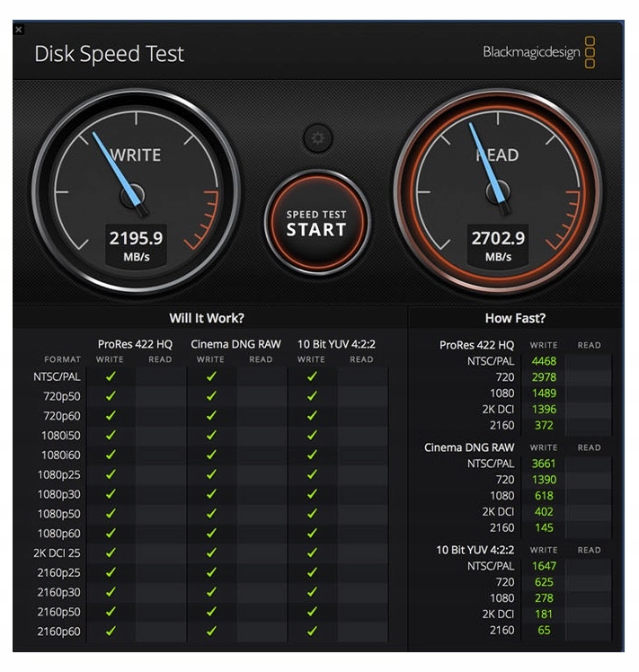Click the READ gauge's blue needle hub
This screenshot has width=639, height=672.
coord(497,191)
